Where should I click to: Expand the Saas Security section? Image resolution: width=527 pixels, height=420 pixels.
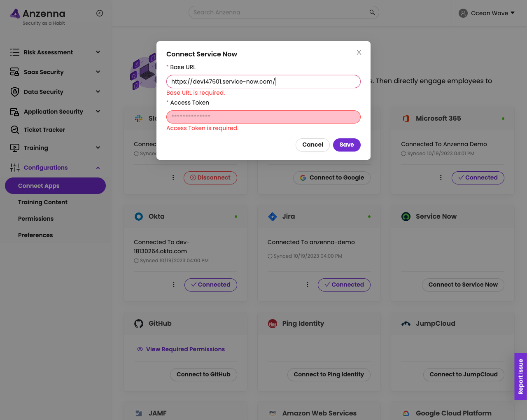[x=98, y=72]
